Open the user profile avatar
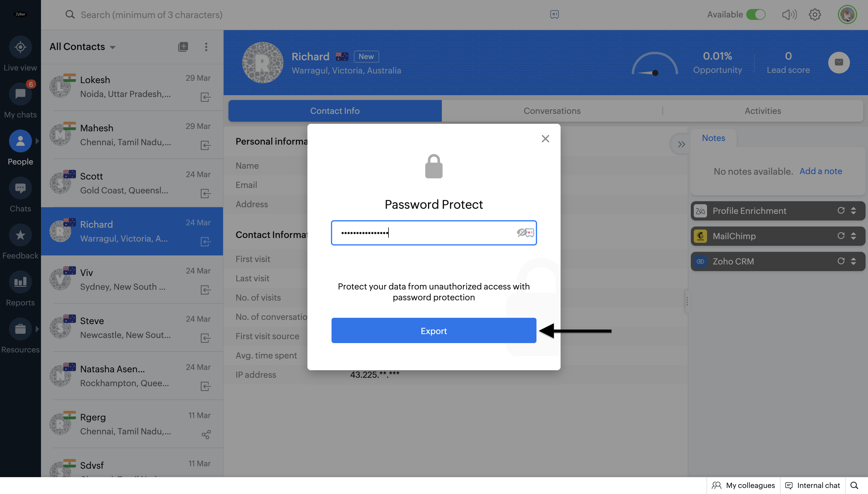Viewport: 868px width, 494px height. 847,14
